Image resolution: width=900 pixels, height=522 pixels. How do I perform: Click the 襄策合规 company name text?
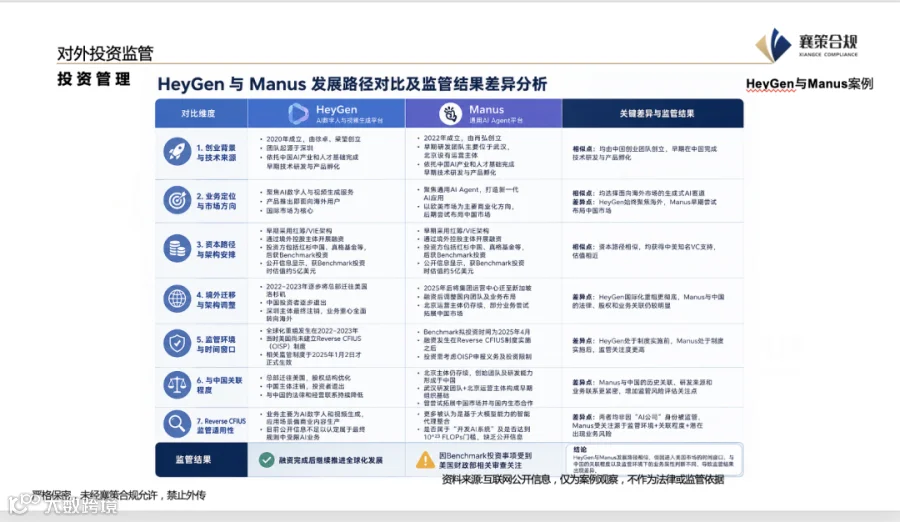point(828,41)
